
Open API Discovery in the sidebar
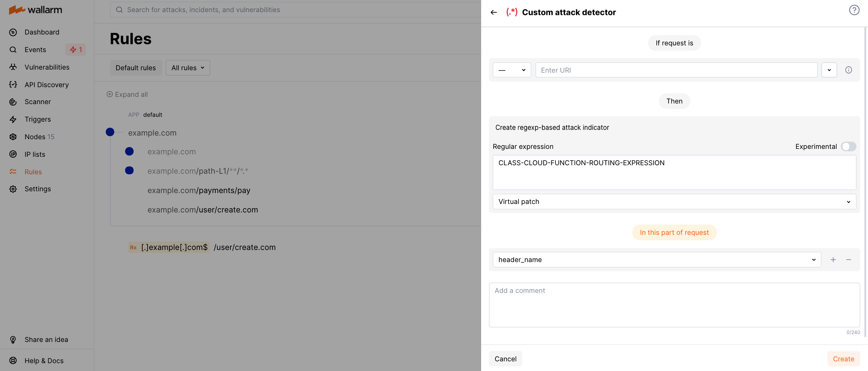pyautogui.click(x=47, y=85)
